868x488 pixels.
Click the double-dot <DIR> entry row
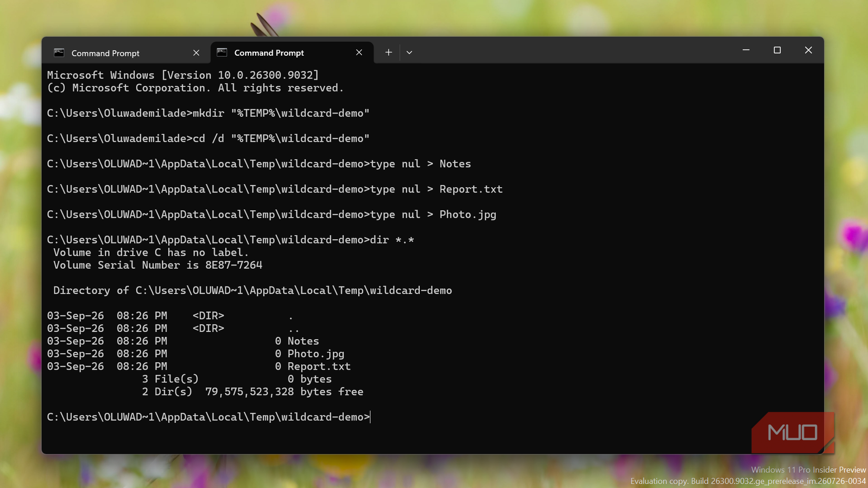point(174,329)
